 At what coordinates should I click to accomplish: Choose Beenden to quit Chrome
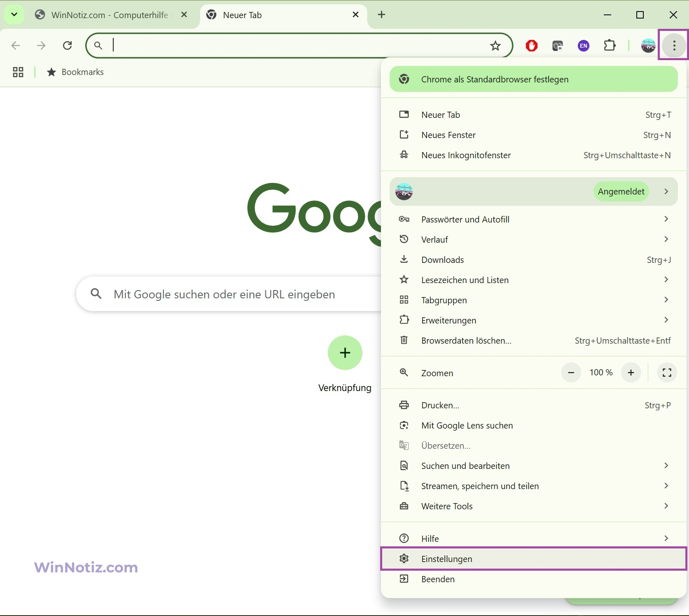tap(533, 579)
